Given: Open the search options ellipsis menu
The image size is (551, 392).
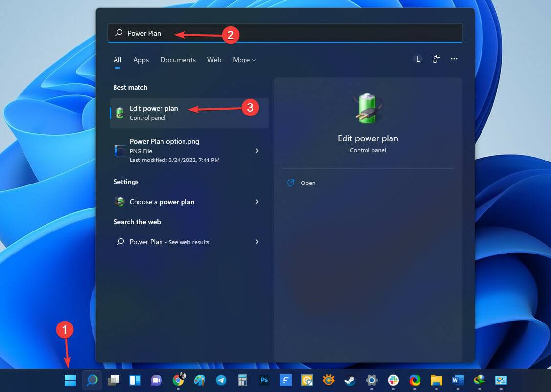Looking at the screenshot, I should tap(454, 59).
